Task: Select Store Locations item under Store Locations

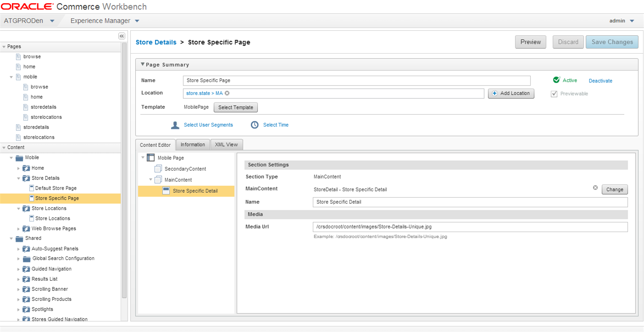Action: coord(53,218)
